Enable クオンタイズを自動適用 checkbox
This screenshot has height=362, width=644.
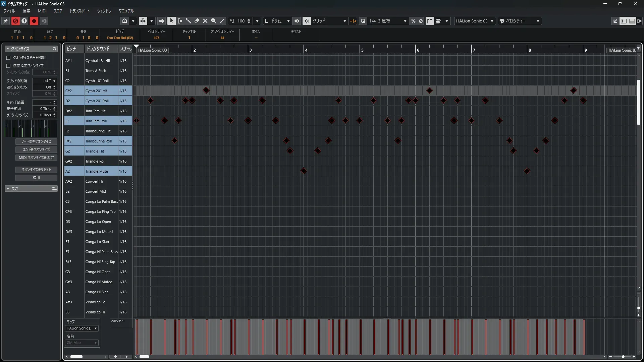pyautogui.click(x=8, y=58)
